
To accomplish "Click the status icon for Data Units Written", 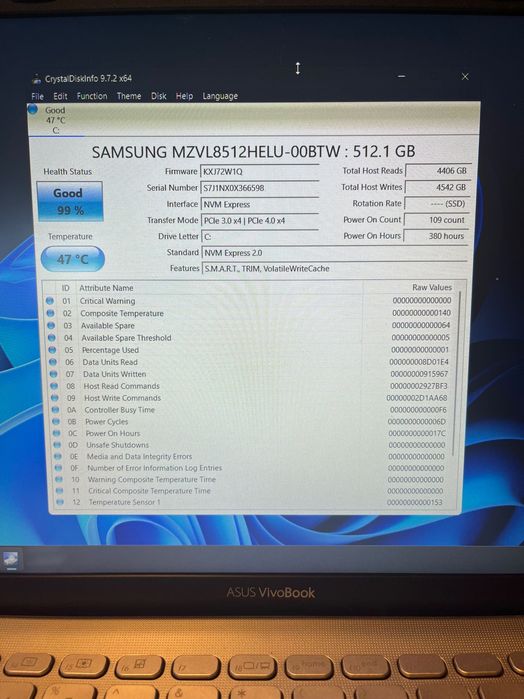I will click(x=54, y=374).
